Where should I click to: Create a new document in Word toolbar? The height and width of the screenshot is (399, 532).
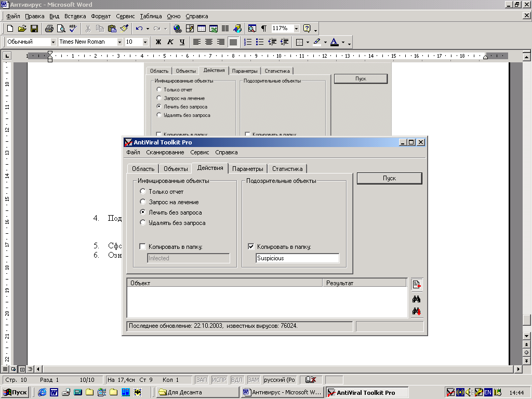point(10,29)
